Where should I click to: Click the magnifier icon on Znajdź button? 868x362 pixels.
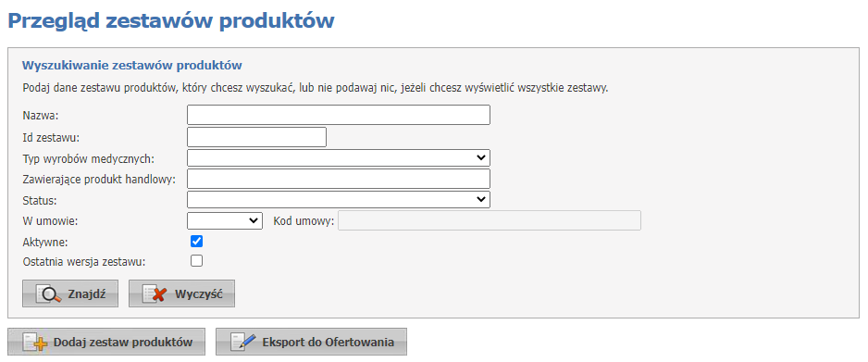[49, 293]
